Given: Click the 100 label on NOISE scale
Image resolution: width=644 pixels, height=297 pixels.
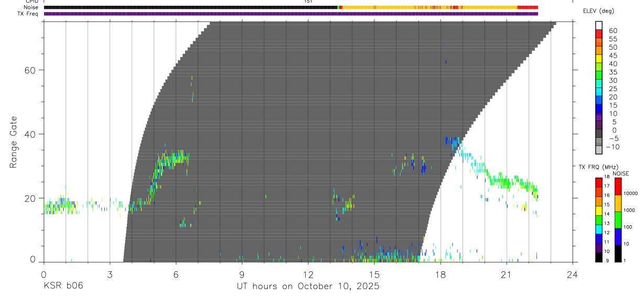Looking at the screenshot, I should coord(629,227).
